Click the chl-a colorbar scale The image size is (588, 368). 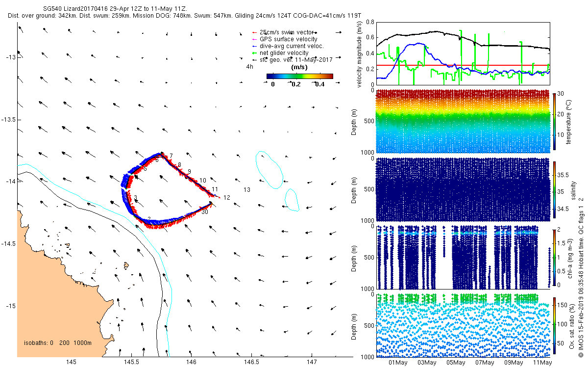point(555,257)
